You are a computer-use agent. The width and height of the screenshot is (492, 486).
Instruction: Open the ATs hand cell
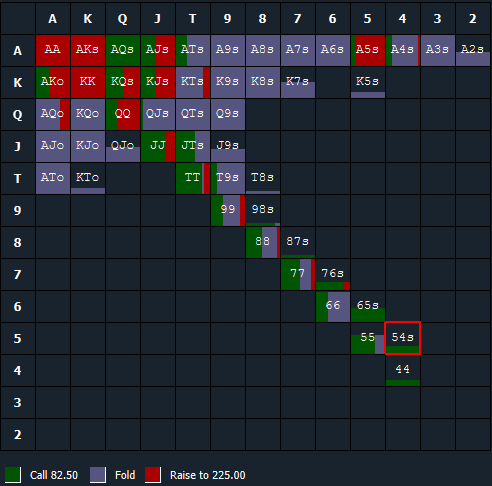click(193, 50)
